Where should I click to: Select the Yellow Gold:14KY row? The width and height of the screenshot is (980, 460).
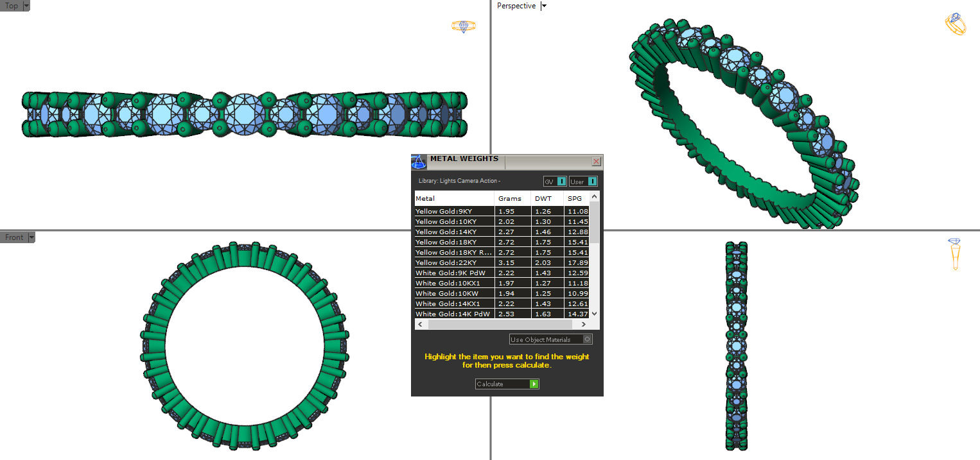point(502,232)
